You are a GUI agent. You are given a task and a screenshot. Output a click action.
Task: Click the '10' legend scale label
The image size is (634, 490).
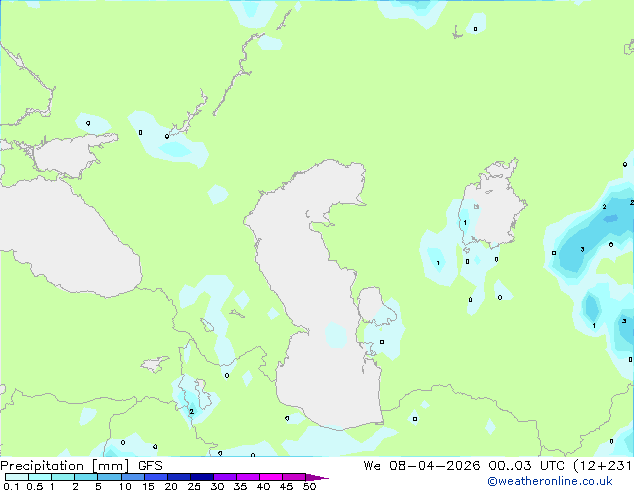pos(125,486)
